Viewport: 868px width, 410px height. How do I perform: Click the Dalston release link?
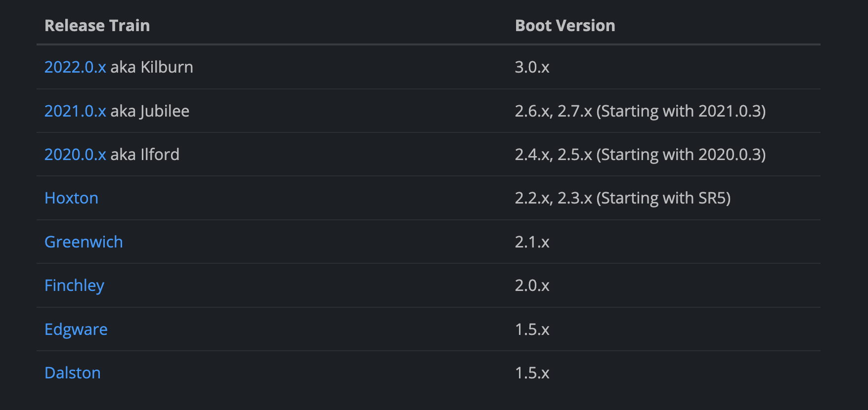(x=72, y=373)
